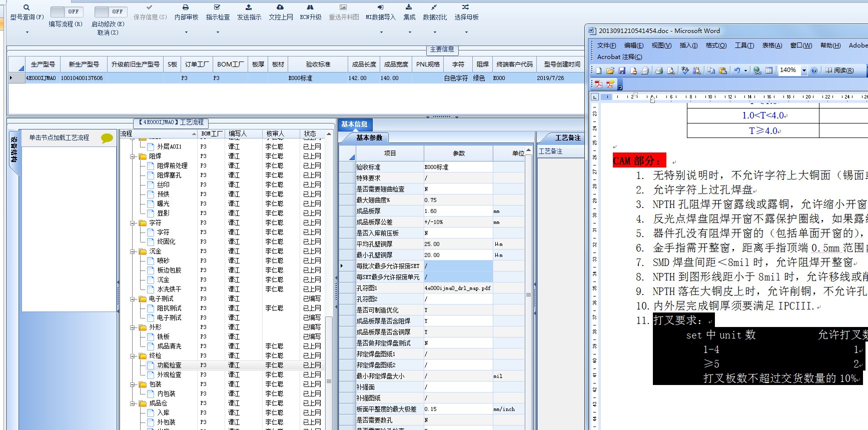
Task: Click 取消(Z) cancel button
Action: [x=108, y=32]
